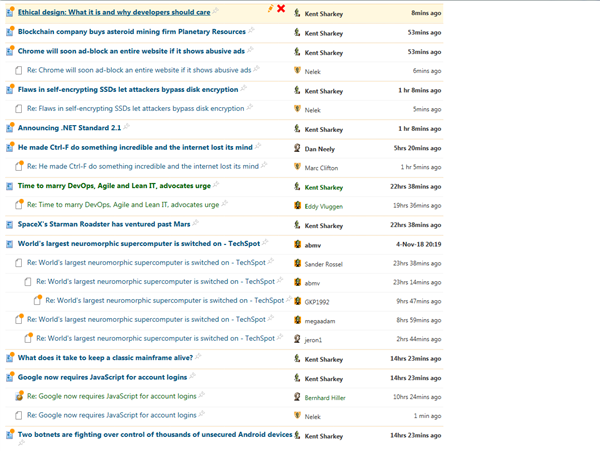Click the edit pencil icon on Ethical design thread
600x451 pixels.
271,8
